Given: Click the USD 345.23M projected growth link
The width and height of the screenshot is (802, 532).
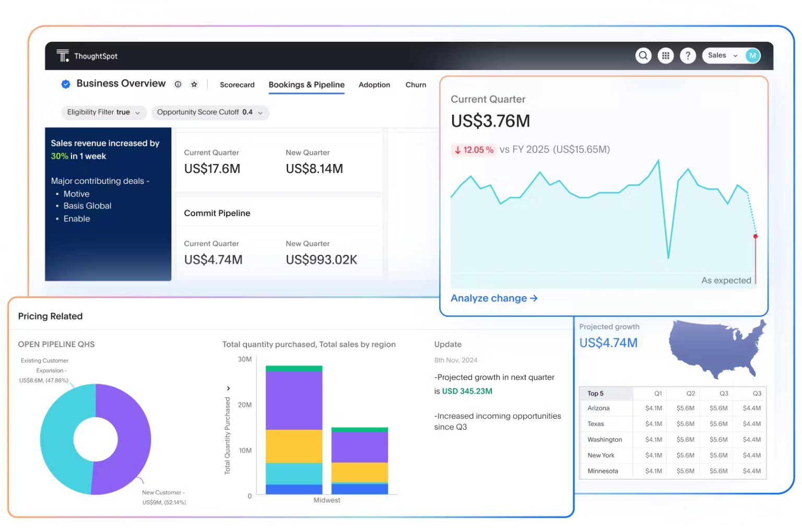Looking at the screenshot, I should (x=466, y=391).
